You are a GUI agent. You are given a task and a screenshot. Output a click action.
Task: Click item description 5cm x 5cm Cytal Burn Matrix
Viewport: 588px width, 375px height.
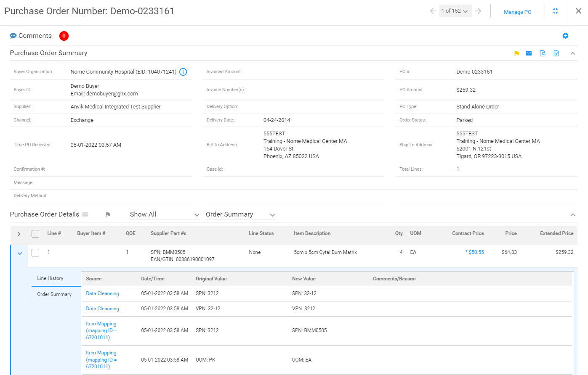point(325,252)
